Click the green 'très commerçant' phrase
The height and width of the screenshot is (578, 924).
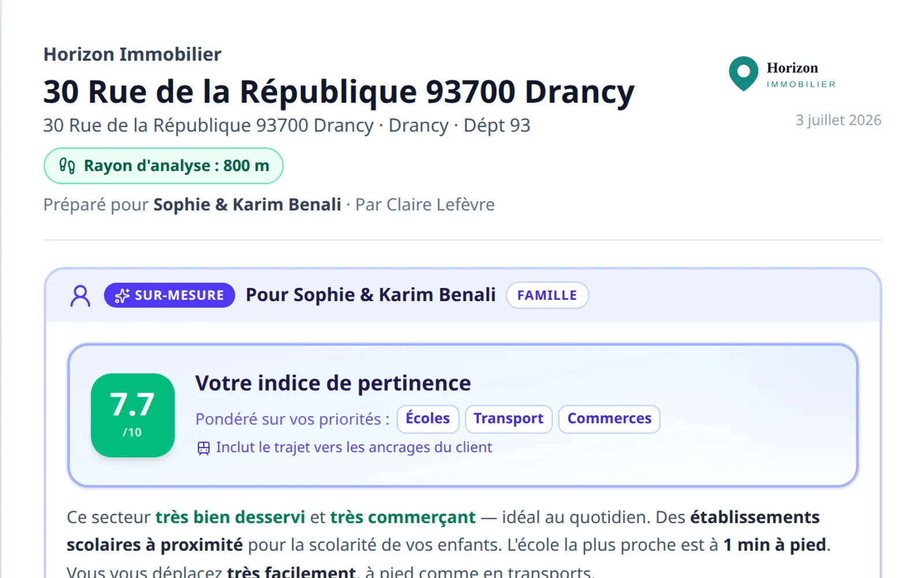point(403,517)
